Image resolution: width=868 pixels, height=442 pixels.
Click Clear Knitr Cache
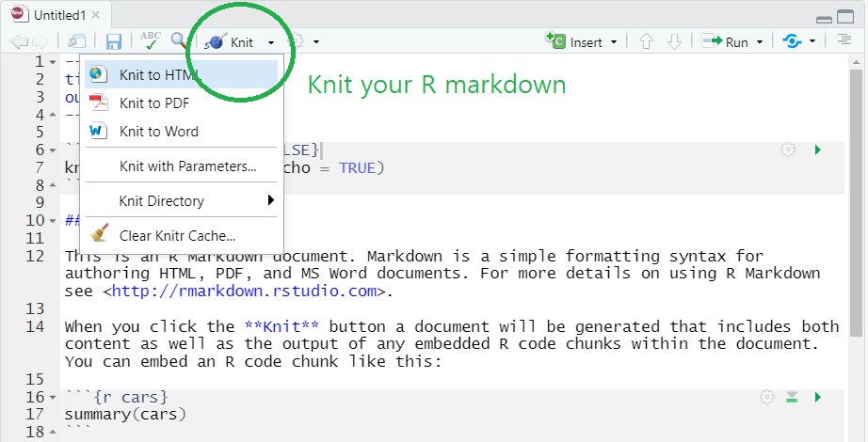click(x=177, y=235)
